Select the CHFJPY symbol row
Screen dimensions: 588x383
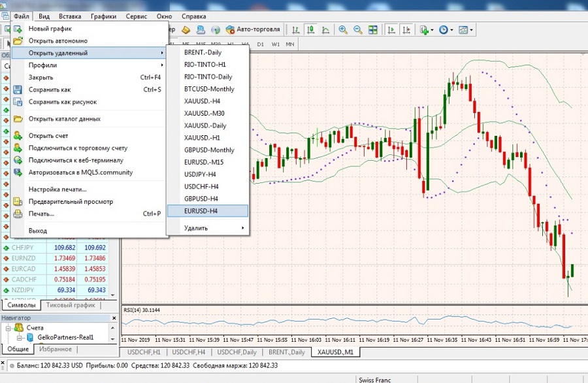tap(55, 248)
